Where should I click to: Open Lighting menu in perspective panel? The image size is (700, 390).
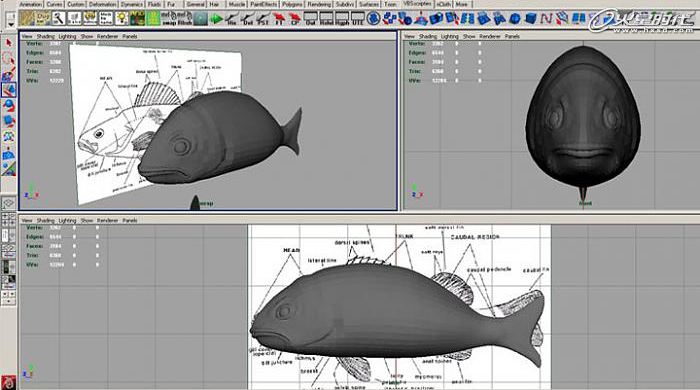coord(67,36)
